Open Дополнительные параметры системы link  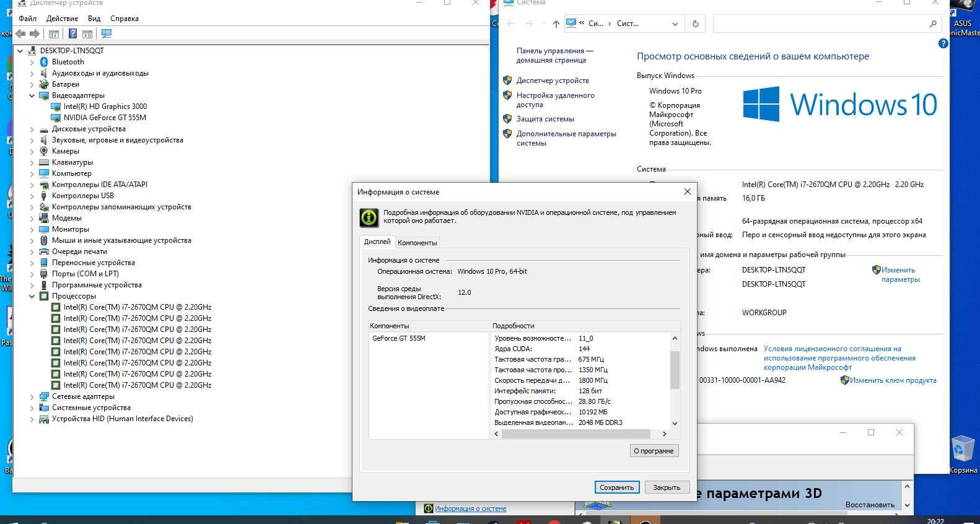pyautogui.click(x=566, y=138)
